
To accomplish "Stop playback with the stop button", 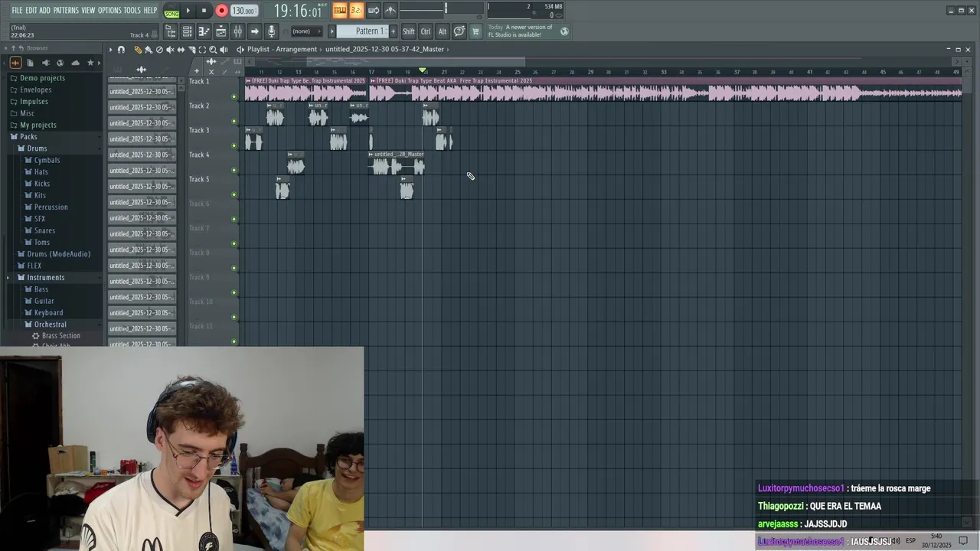I will click(x=204, y=11).
